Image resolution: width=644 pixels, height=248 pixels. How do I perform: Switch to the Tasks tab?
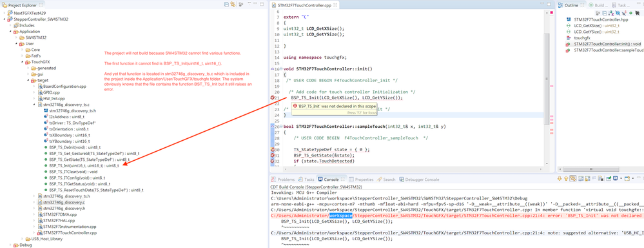306,180
